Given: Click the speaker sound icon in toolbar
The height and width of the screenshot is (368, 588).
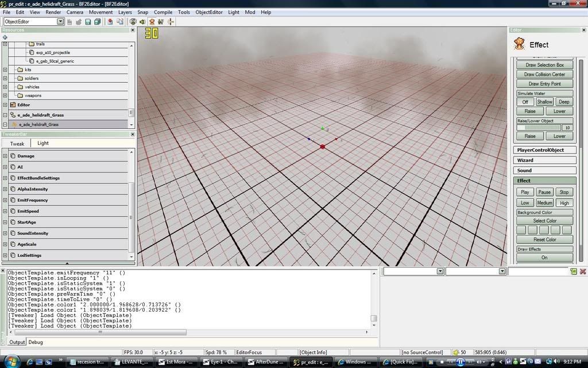Looking at the screenshot, I should [142, 22].
